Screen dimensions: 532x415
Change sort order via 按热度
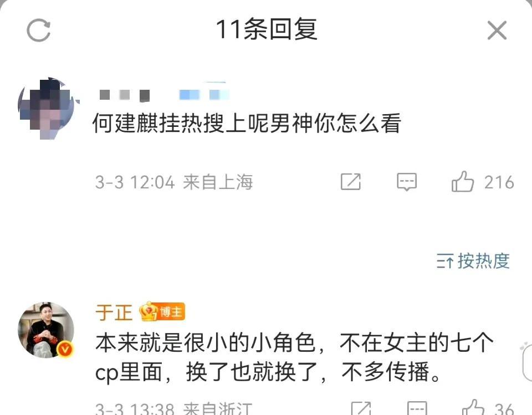[473, 261]
